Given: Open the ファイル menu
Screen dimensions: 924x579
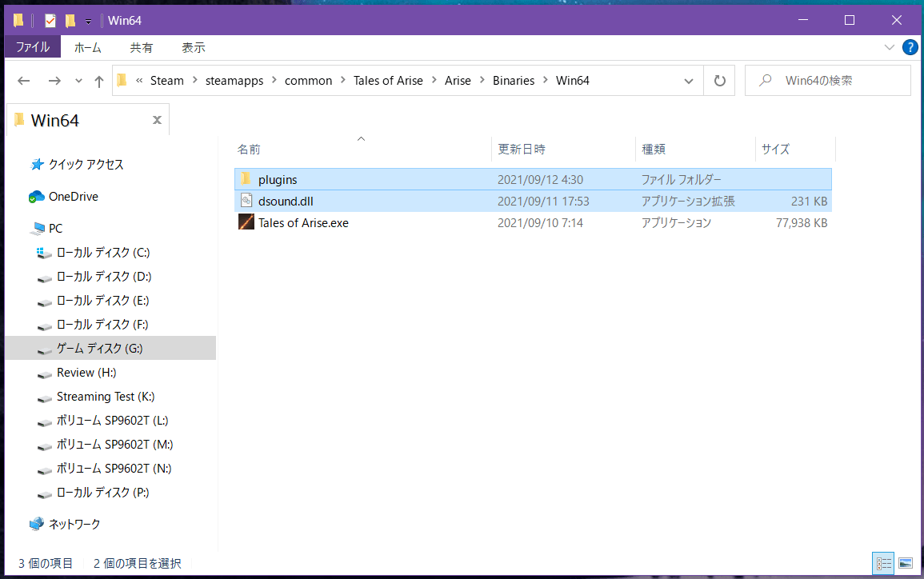Looking at the screenshot, I should click(x=33, y=47).
